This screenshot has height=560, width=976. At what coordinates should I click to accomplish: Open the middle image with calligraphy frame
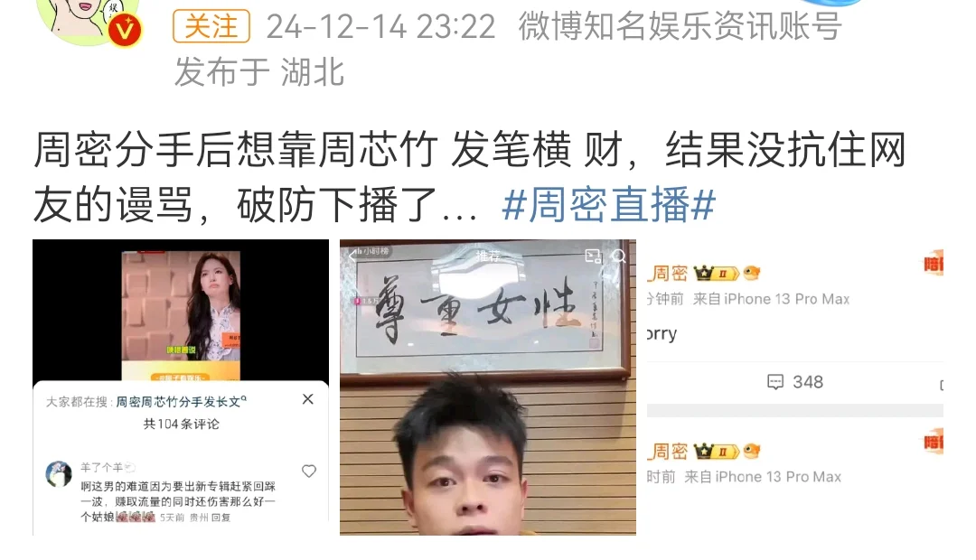click(x=487, y=387)
